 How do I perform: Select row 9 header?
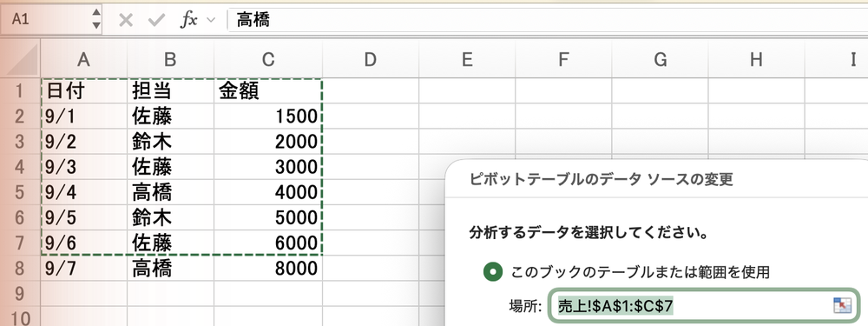20,294
